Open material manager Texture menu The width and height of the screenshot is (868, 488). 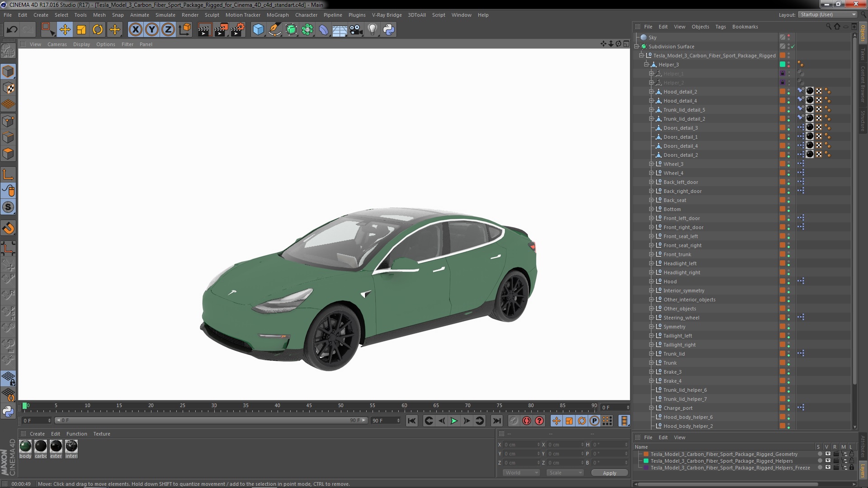point(102,434)
